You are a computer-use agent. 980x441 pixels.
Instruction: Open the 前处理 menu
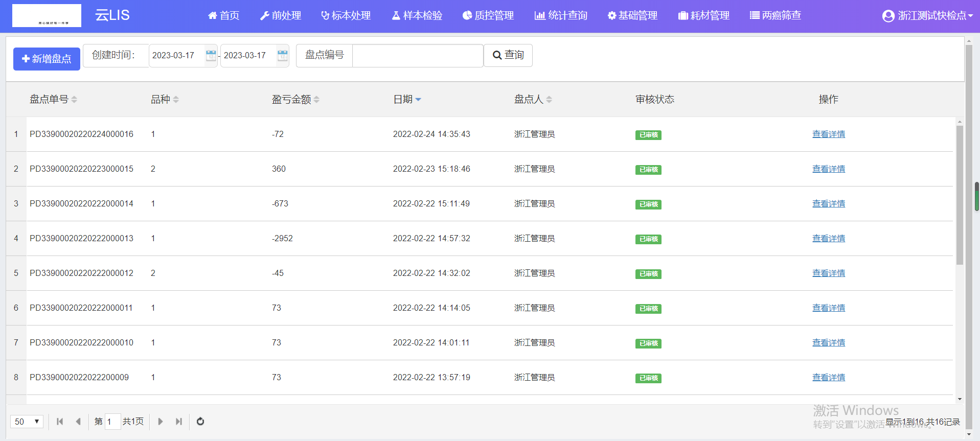281,16
